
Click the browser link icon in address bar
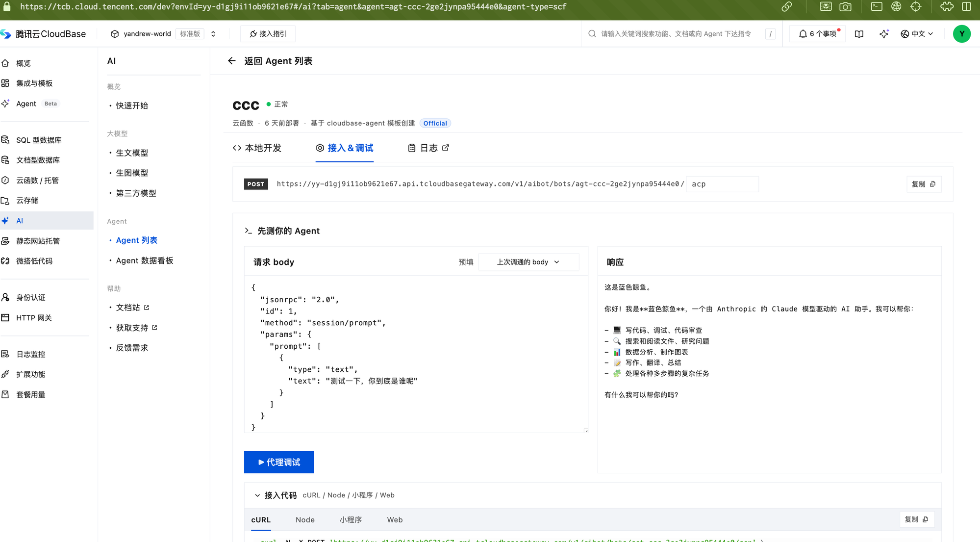click(786, 7)
